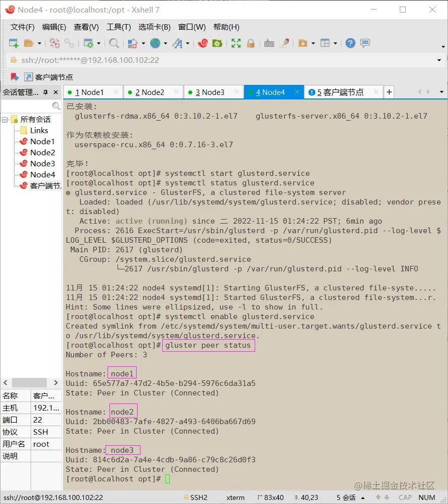This screenshot has height=504, width=448.
Task: Open the dropdown arrow beside Open Session
Action: (x=39, y=43)
